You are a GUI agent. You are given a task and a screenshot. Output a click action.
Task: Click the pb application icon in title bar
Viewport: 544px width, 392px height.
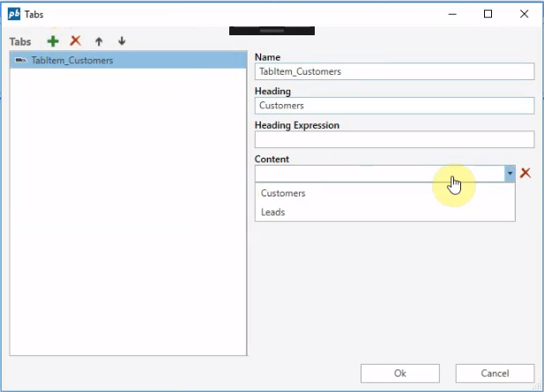pos(13,14)
